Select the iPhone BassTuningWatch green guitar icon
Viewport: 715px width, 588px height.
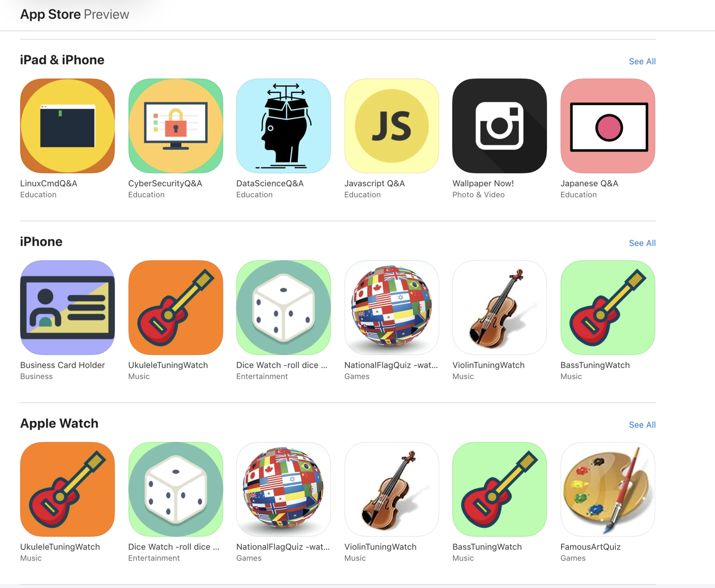click(607, 308)
